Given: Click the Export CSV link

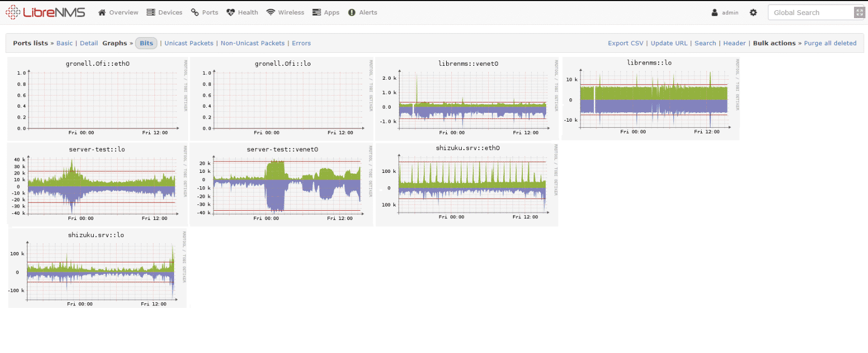Looking at the screenshot, I should tap(625, 43).
